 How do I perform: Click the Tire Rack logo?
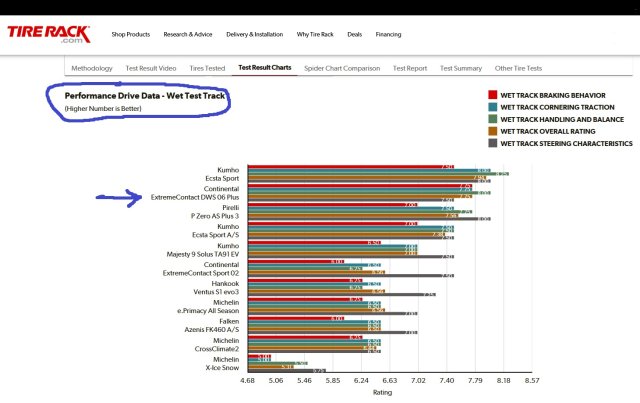tap(48, 35)
